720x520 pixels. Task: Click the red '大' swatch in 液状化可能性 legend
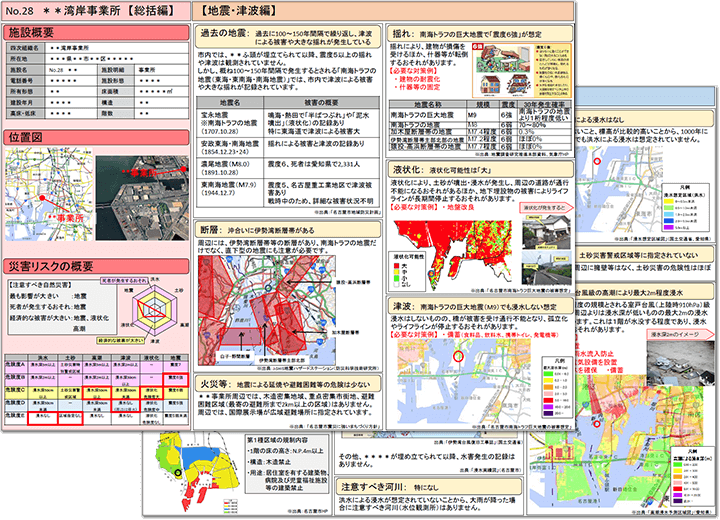396,266
